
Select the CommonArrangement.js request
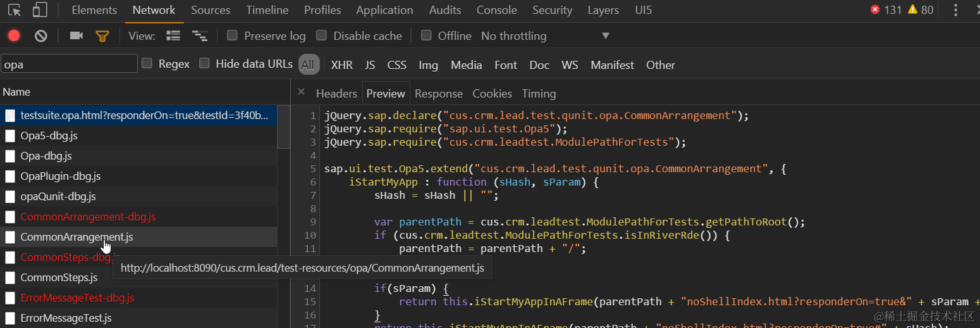tap(138, 237)
